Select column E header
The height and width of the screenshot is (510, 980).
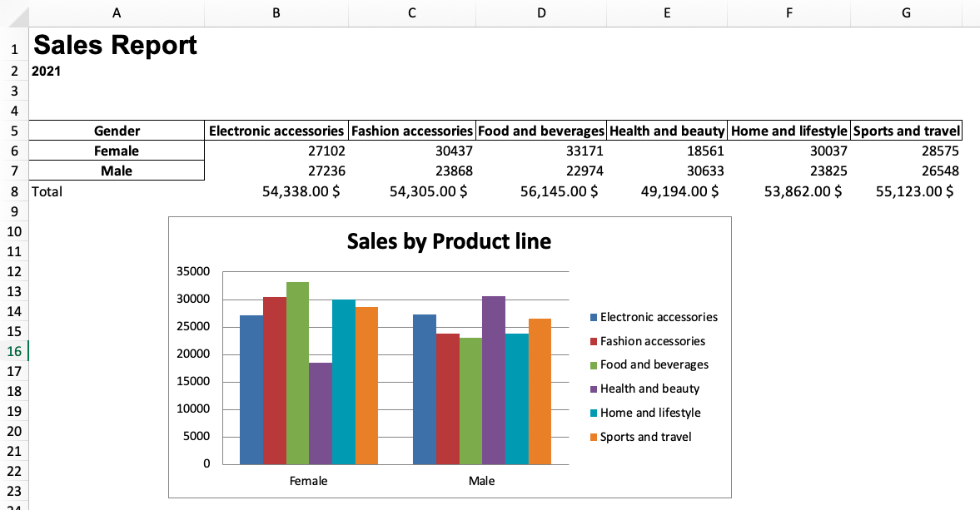(667, 12)
